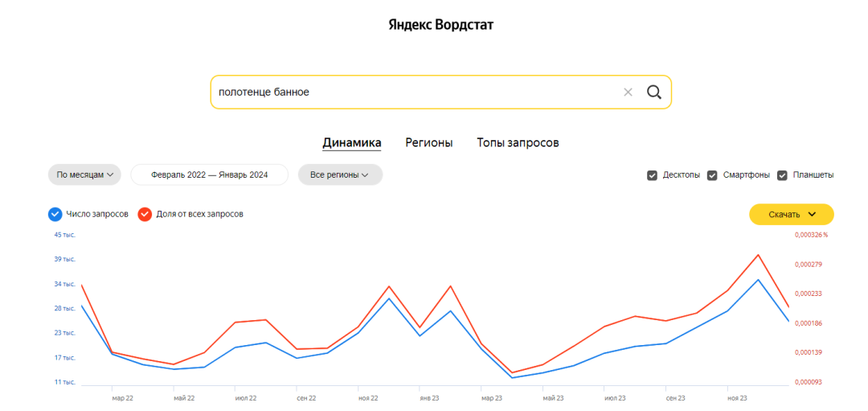The width and height of the screenshot is (868, 411).
Task: Clear the search query with X icon
Action: click(628, 92)
